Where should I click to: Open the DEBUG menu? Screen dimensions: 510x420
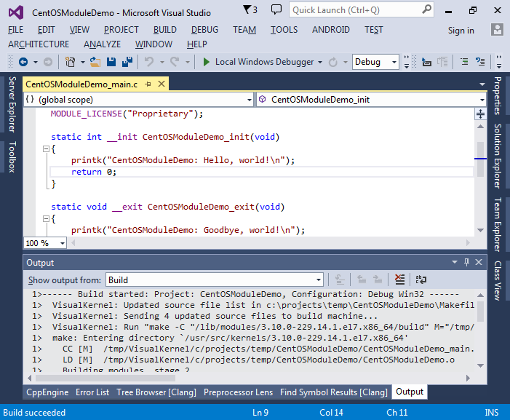click(204, 30)
